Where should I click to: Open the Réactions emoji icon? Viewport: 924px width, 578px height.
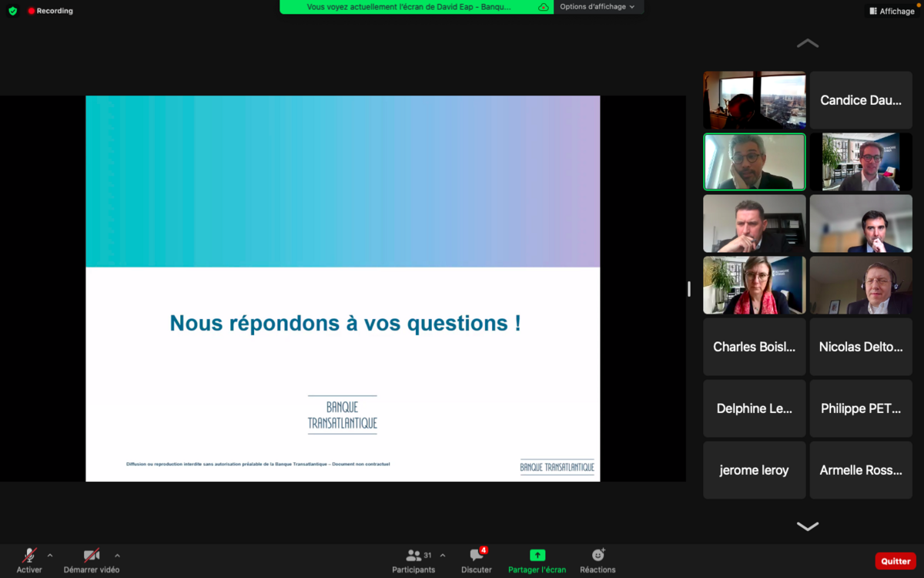click(x=598, y=555)
